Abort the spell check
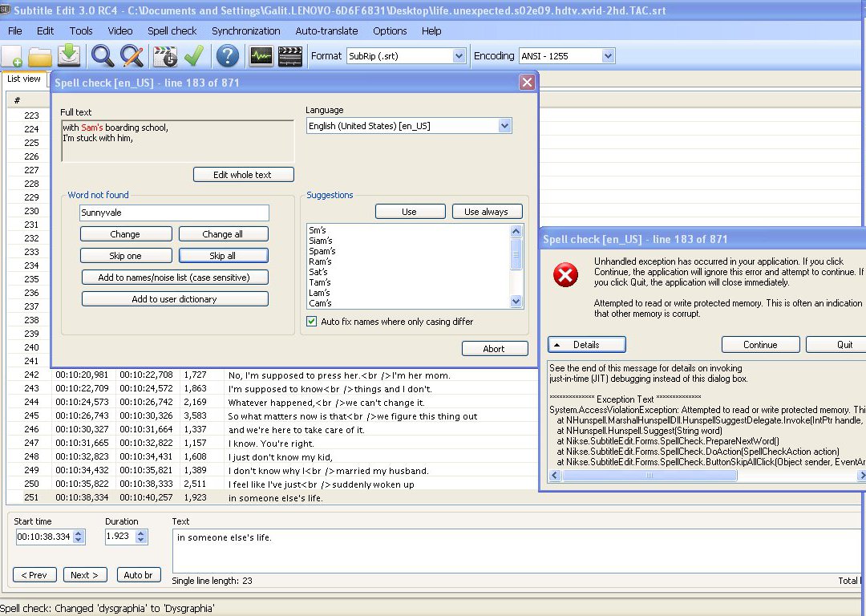 point(495,349)
